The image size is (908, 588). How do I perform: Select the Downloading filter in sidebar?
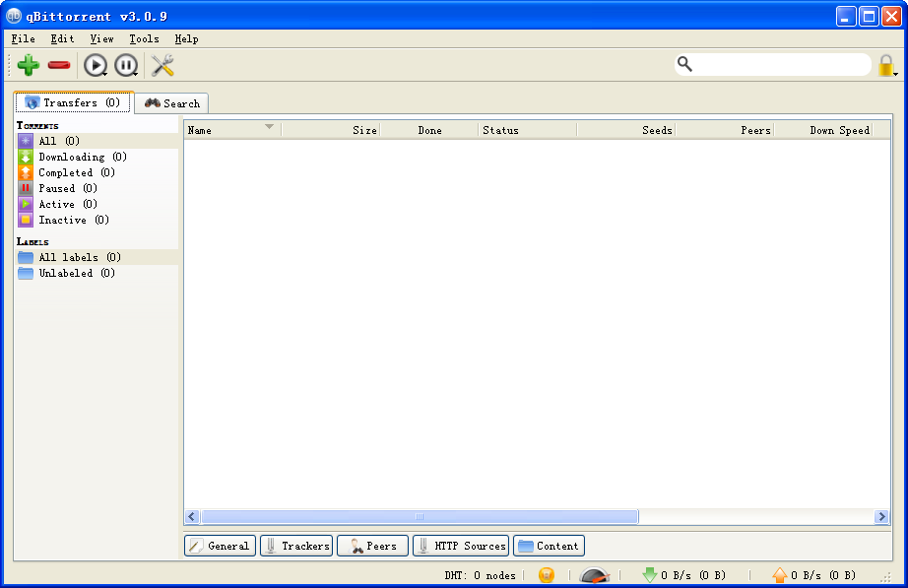(x=71, y=157)
